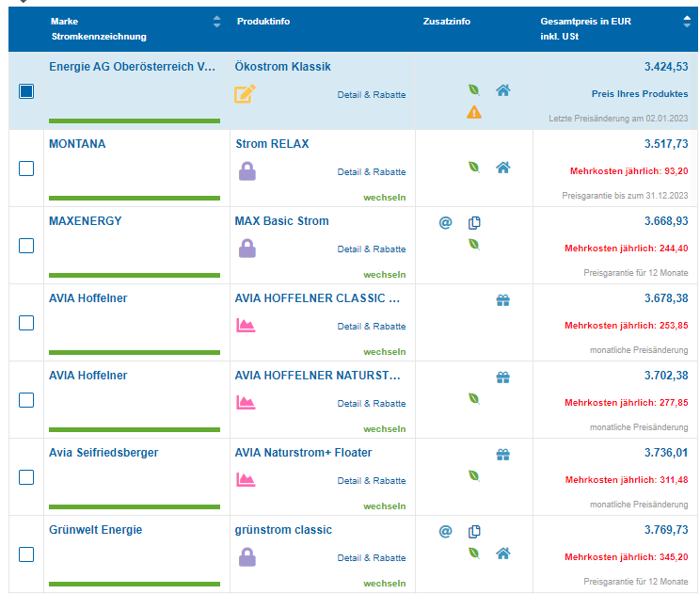This screenshot has height=594, width=700.
Task: Check the MAXENERGY row checkbox
Action: pyautogui.click(x=26, y=246)
